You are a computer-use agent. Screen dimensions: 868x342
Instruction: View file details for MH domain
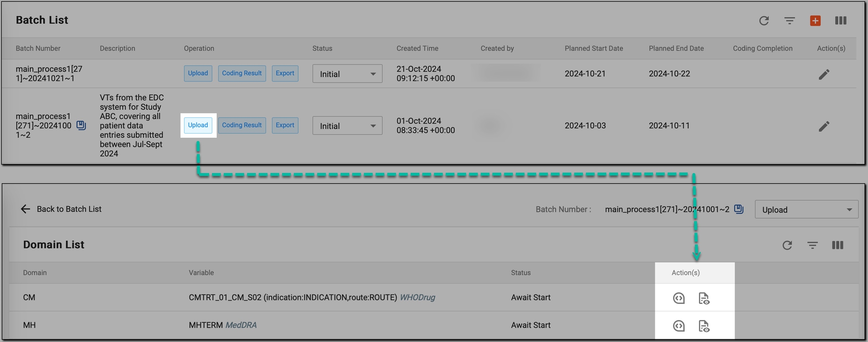pyautogui.click(x=704, y=326)
